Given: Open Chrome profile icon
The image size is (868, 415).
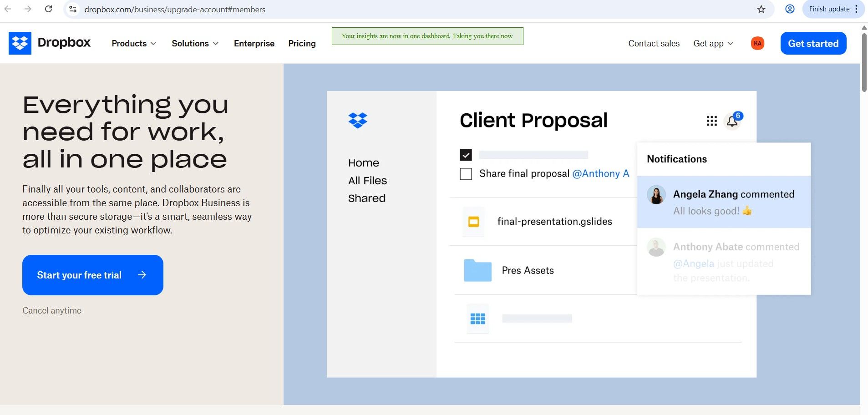Looking at the screenshot, I should [x=790, y=9].
